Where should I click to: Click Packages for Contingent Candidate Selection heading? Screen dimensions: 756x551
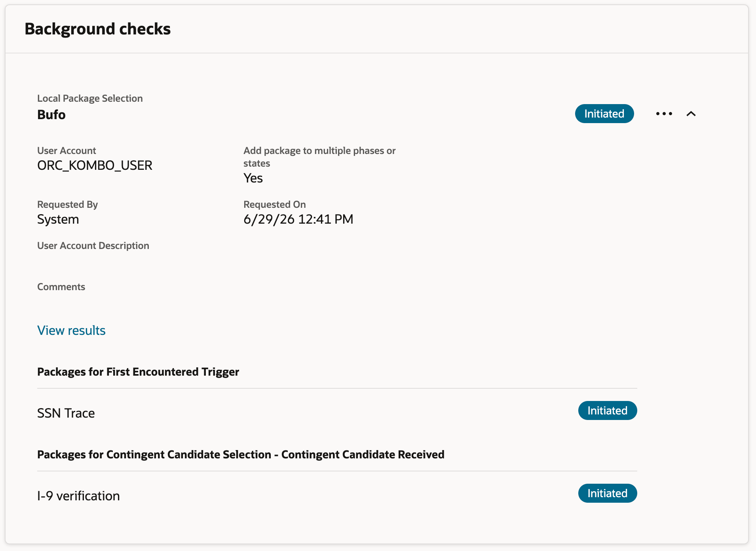pos(241,454)
